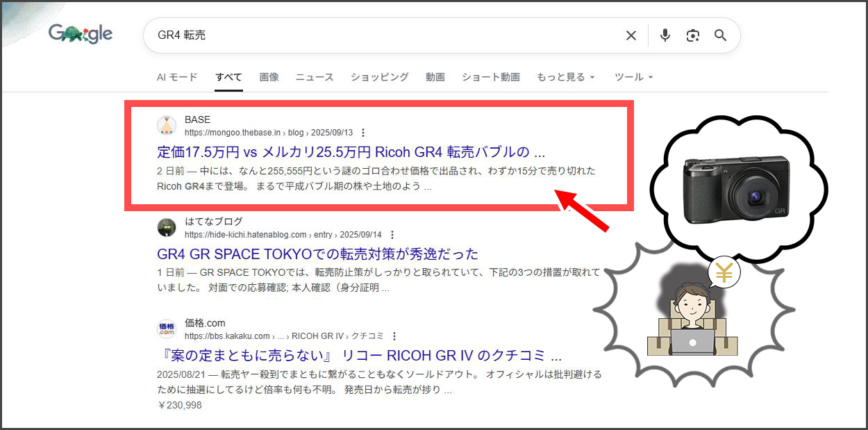Open Google Lens image search icon
Screen dimensions: 868x430
pyautogui.click(x=692, y=35)
